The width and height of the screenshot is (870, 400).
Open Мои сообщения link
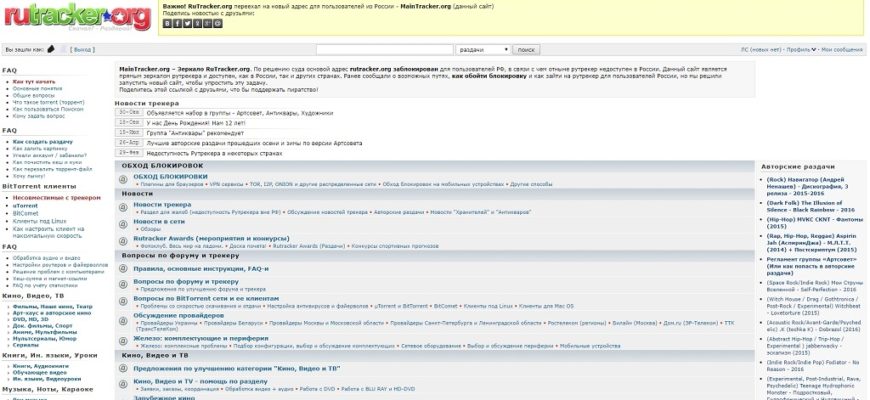842,50
